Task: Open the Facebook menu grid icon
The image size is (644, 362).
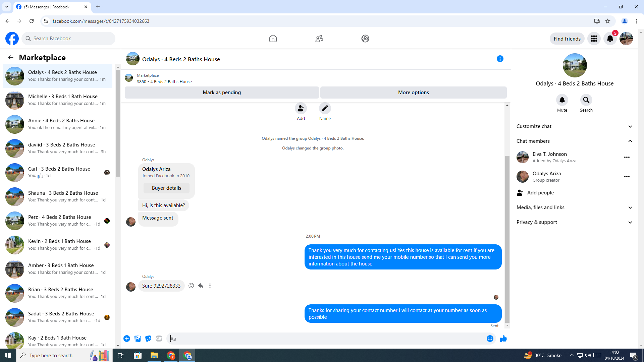Action: [x=594, y=39]
